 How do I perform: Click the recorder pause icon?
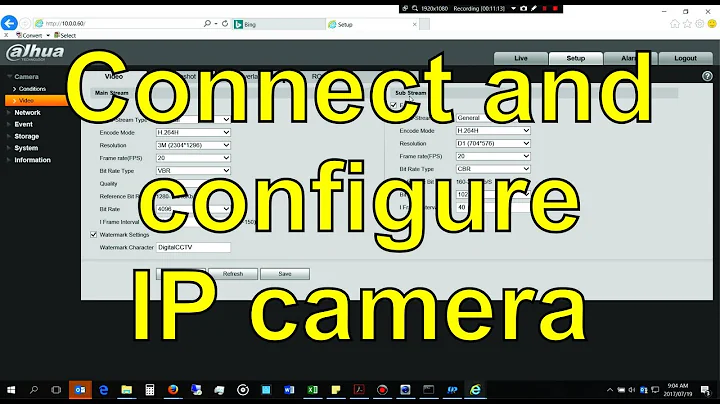coord(545,8)
